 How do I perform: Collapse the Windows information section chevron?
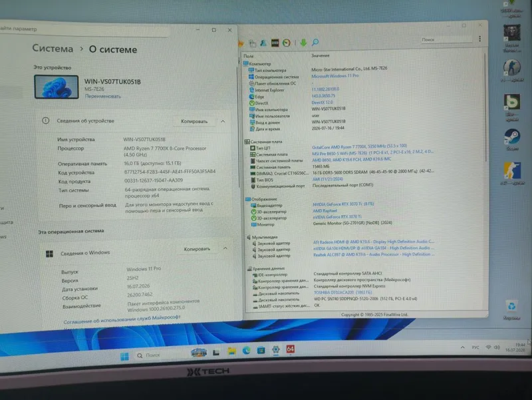coord(225,248)
